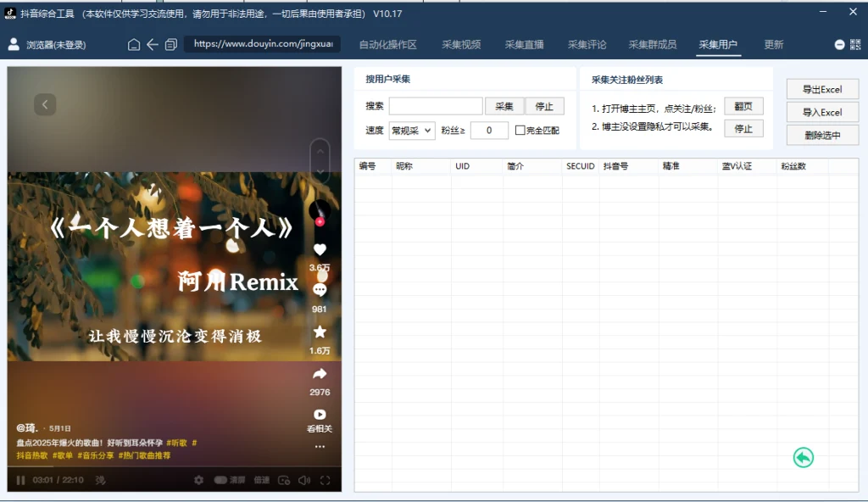
Task: Go back with the left arrow icon
Action: [153, 44]
